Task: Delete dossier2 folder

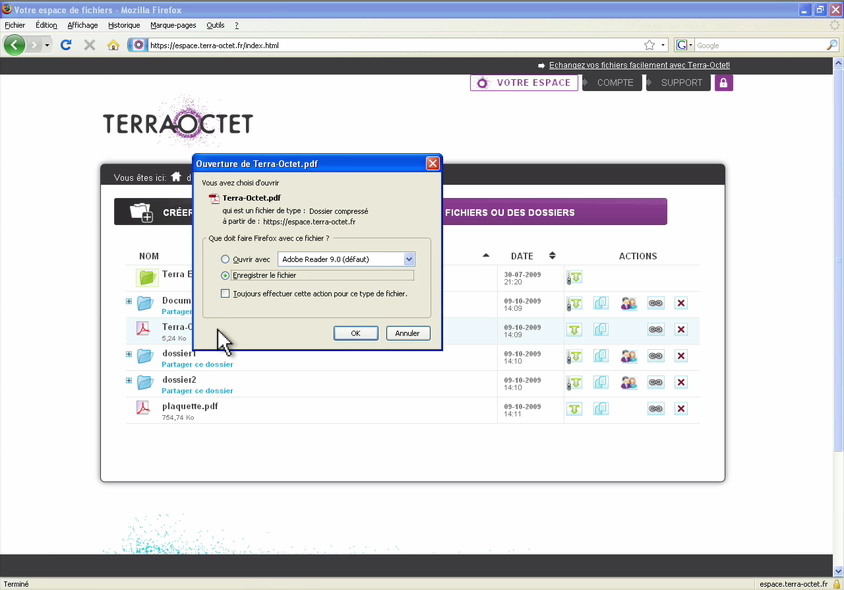Action: 681,382
